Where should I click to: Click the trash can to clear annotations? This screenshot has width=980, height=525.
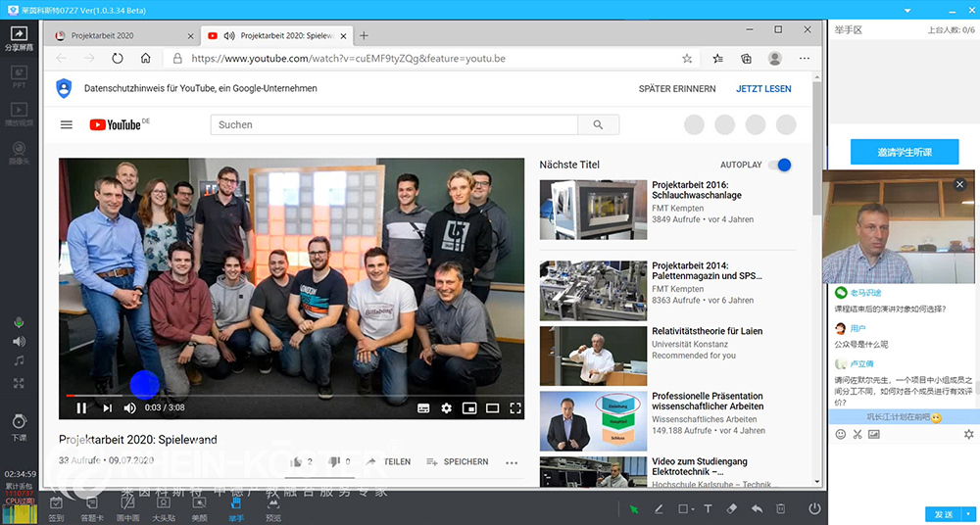pyautogui.click(x=781, y=508)
